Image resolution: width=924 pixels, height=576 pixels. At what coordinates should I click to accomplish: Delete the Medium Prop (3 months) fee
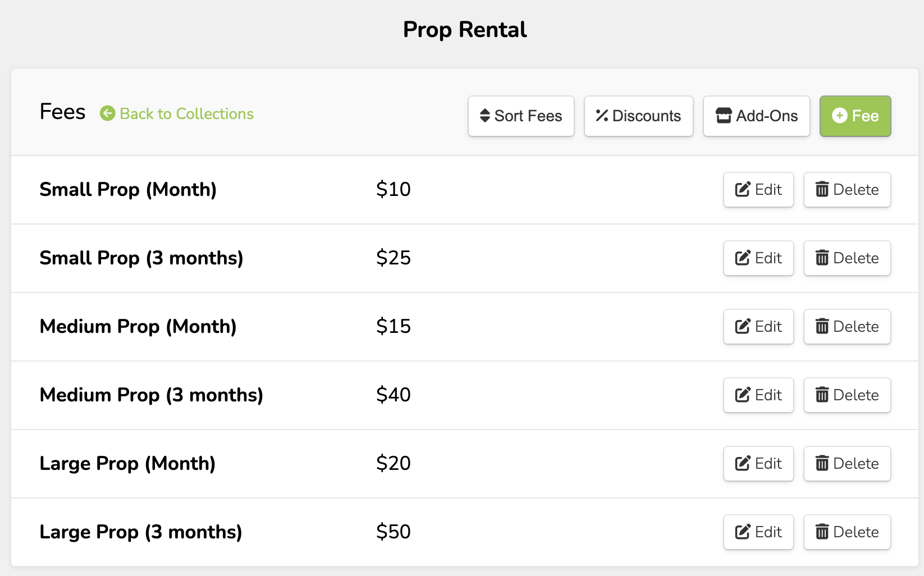coord(847,395)
